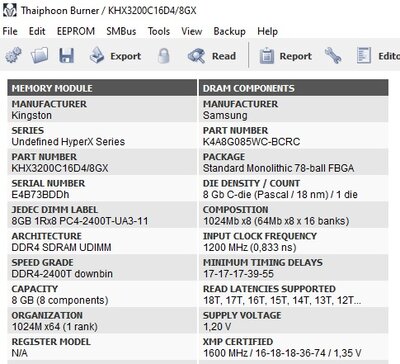Select DRAM part number K4A8G085WC-BCRC
This screenshot has height=364, width=400.
tap(251, 142)
